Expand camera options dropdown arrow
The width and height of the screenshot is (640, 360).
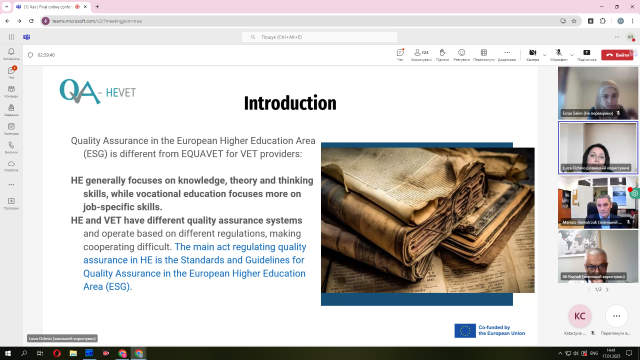click(x=544, y=55)
